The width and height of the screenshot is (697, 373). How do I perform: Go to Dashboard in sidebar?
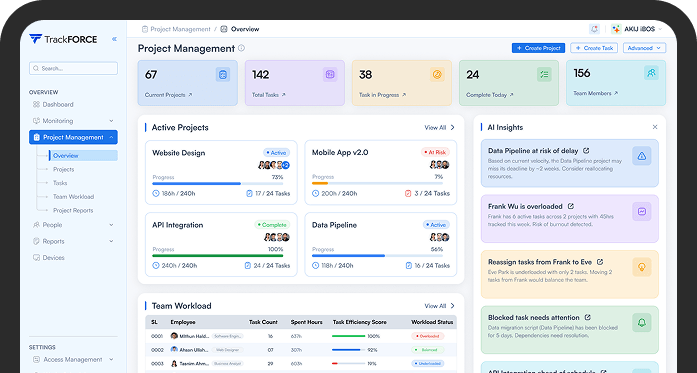[58, 104]
